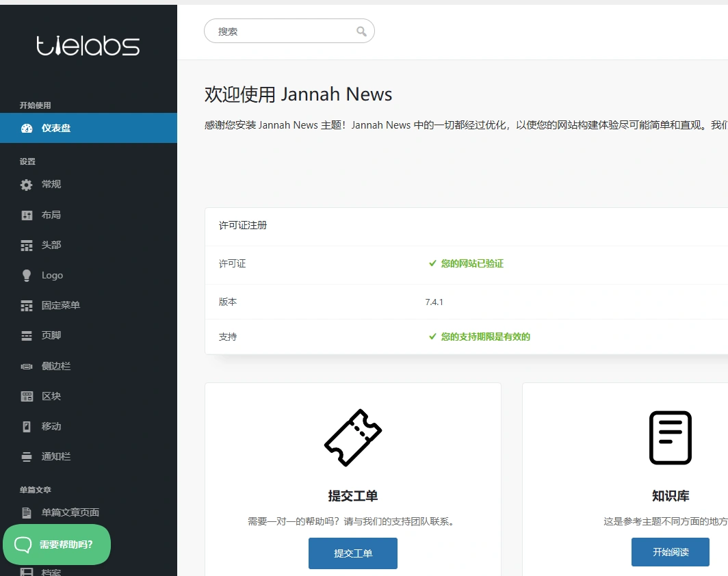Select the 仪表盘 gauge icon in sidebar
Viewport: 728px width, 576px height.
[x=26, y=128]
